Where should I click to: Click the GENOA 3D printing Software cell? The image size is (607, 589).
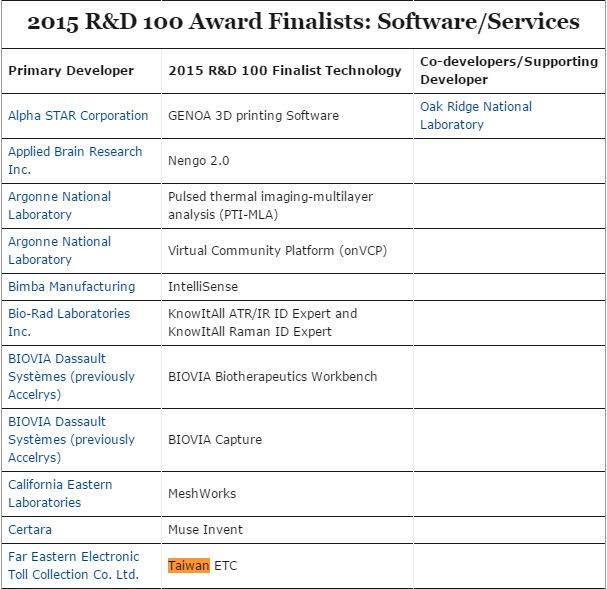click(253, 116)
